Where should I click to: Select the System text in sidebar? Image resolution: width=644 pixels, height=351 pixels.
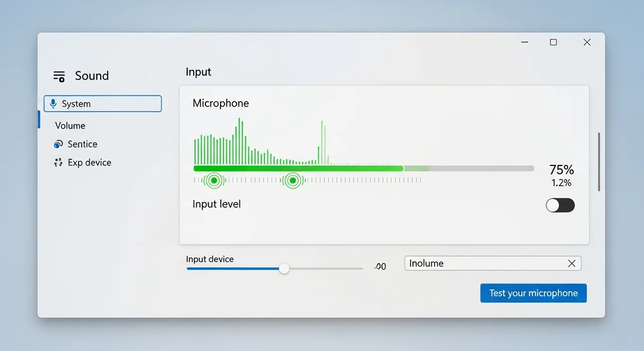click(76, 104)
